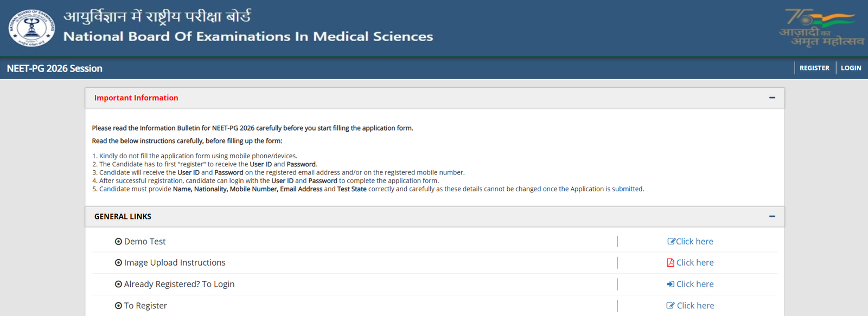Open the Image Upload Instructions Click here link
This screenshot has height=316, width=868.
(x=695, y=262)
